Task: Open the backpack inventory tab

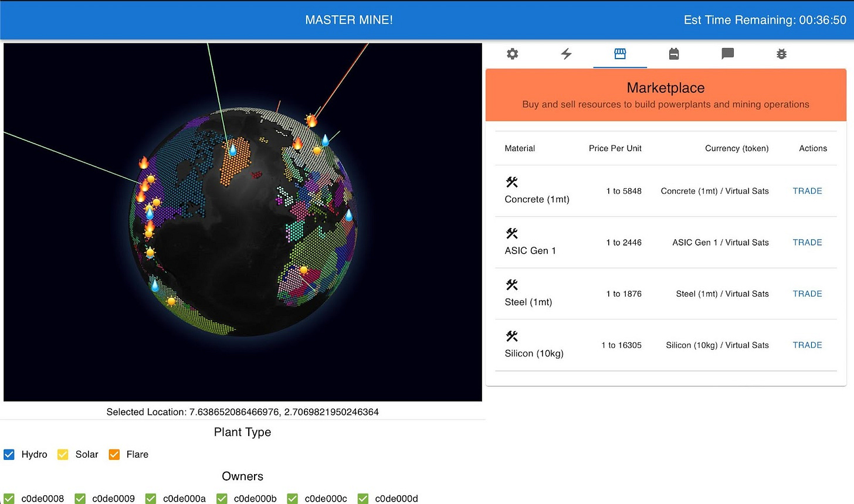Action: (x=674, y=54)
